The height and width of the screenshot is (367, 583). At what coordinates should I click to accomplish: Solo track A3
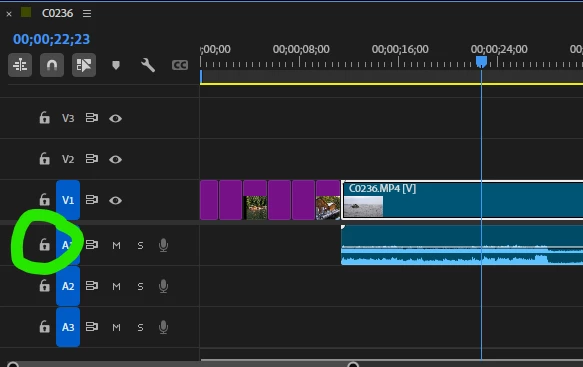point(140,327)
